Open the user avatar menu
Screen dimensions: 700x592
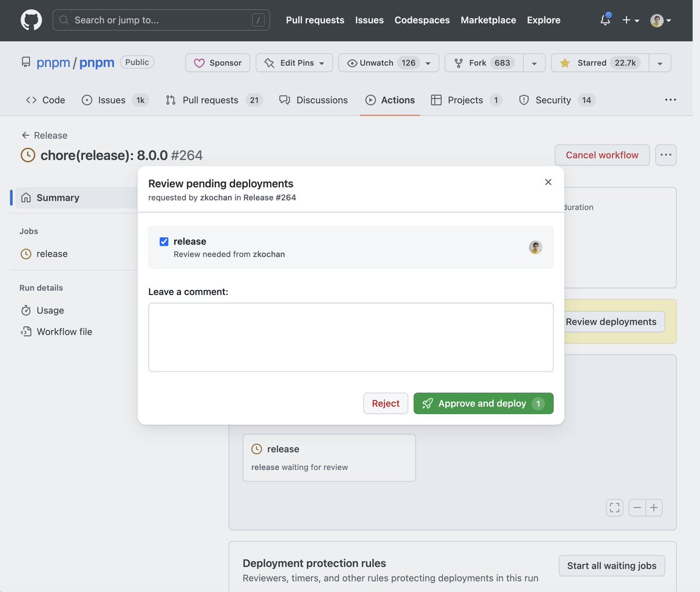(661, 20)
